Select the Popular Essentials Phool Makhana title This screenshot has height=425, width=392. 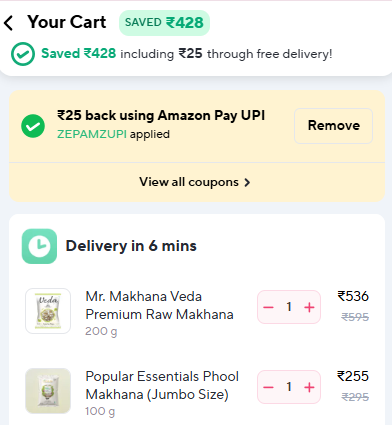tap(162, 385)
